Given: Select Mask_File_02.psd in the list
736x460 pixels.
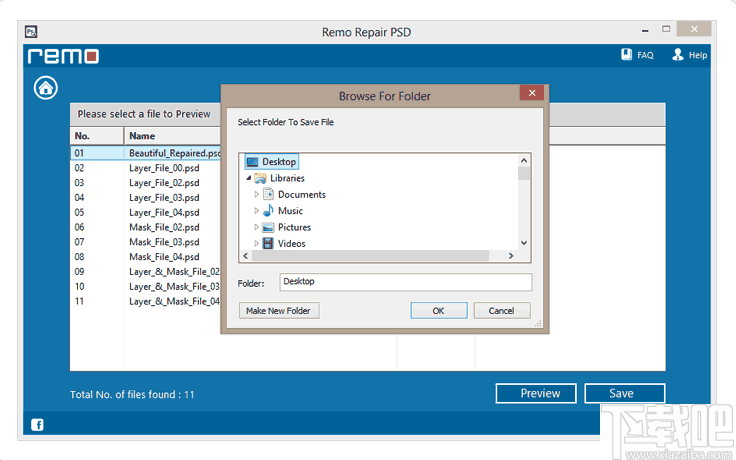Looking at the screenshot, I should tap(164, 227).
